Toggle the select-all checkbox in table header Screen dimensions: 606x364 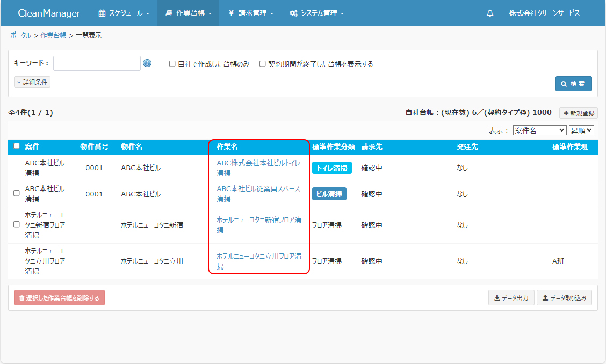(17, 146)
